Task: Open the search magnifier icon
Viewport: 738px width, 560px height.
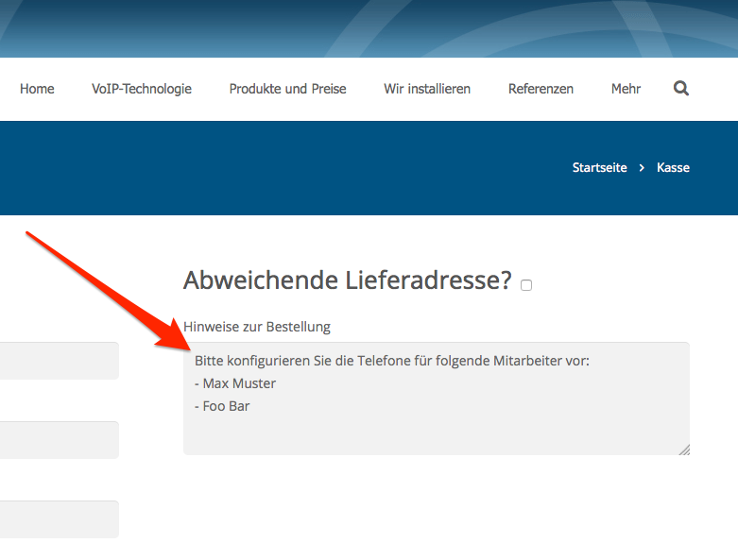Action: tap(680, 89)
